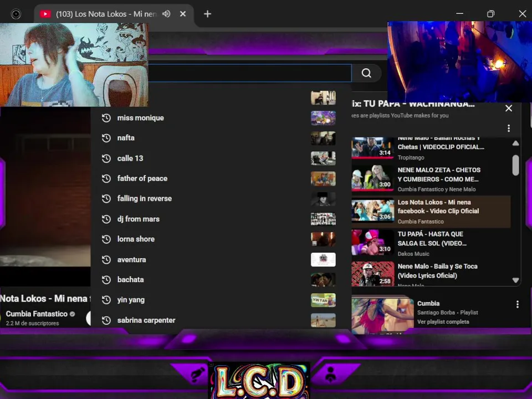Select the 'dj from mars' search suggestion

click(221, 219)
